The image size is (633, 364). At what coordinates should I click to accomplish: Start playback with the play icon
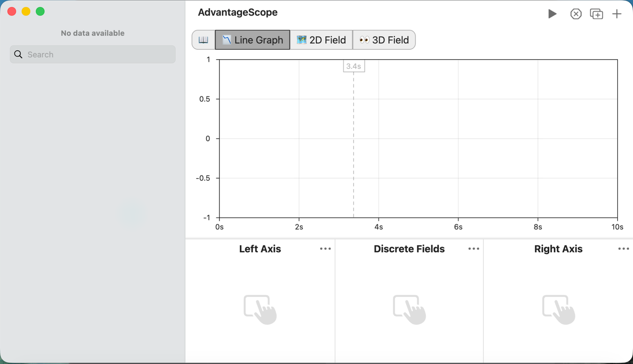click(x=552, y=14)
